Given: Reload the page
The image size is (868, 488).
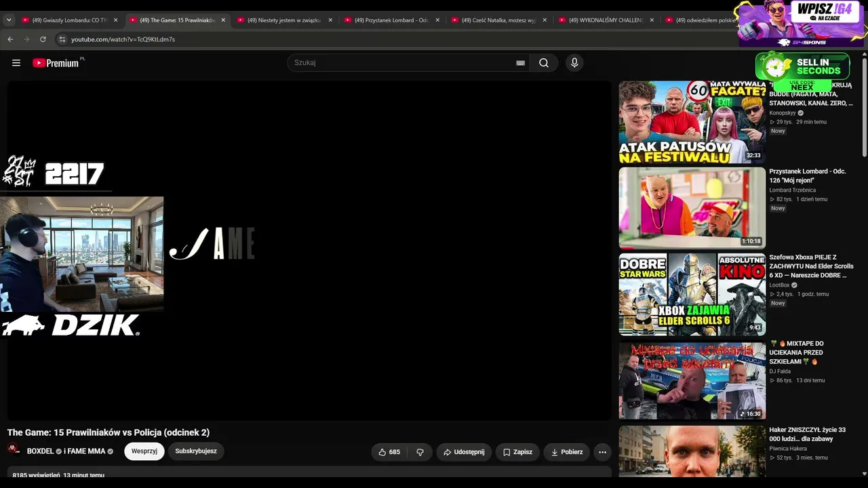Looking at the screenshot, I should (x=43, y=39).
